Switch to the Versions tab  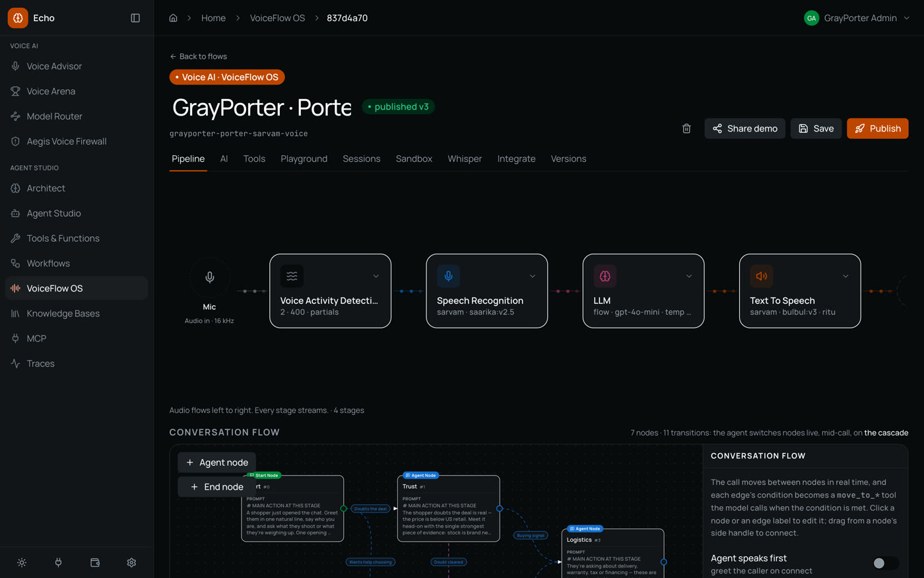(568, 159)
